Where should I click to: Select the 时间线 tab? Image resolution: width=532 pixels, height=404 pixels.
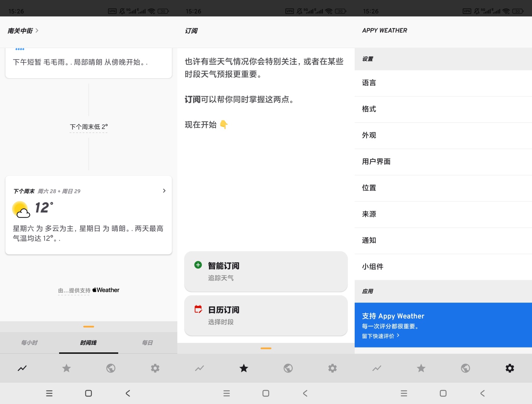89,343
